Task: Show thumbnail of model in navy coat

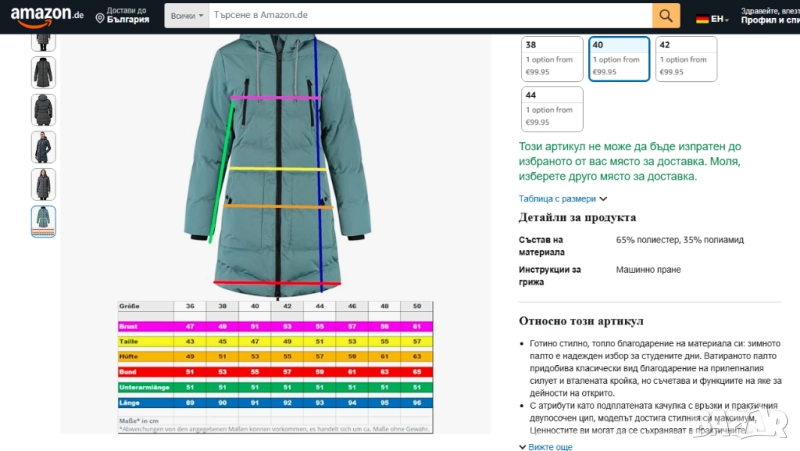Action: point(43,149)
